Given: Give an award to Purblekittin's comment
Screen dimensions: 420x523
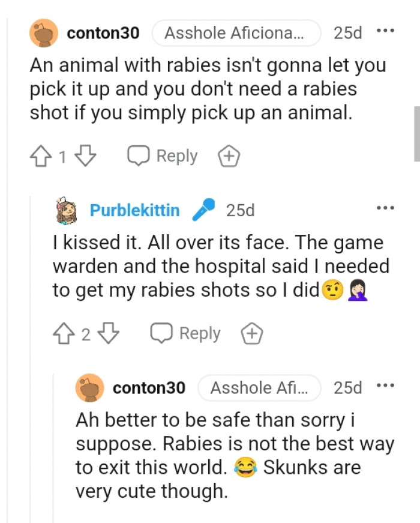Looking at the screenshot, I should coord(253,333).
